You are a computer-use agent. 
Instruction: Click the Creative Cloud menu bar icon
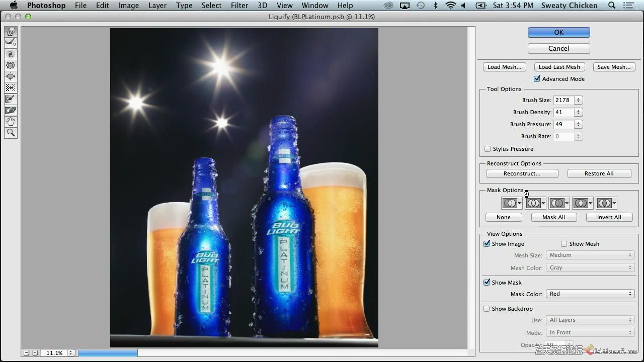coord(388,6)
